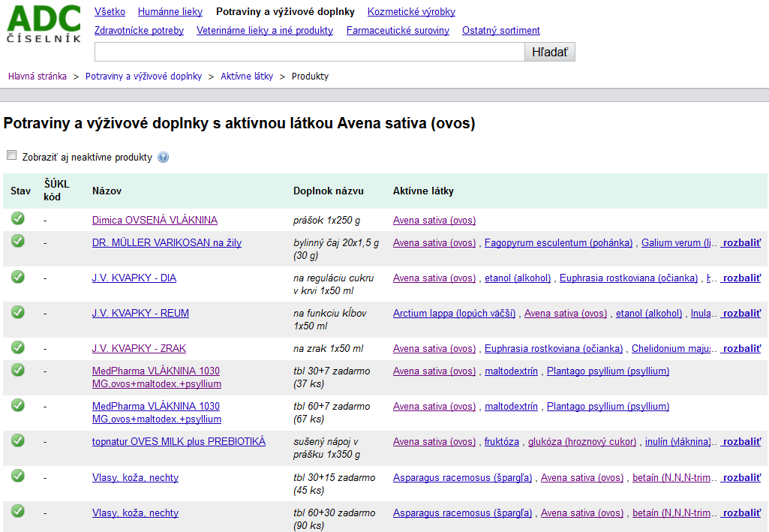Click Euphrasia rostkoviana (očianka) in ZRAK row

click(x=554, y=349)
